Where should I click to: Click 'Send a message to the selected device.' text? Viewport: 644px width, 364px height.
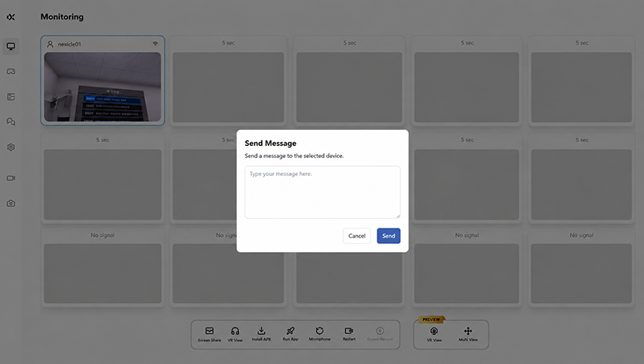pyautogui.click(x=294, y=156)
